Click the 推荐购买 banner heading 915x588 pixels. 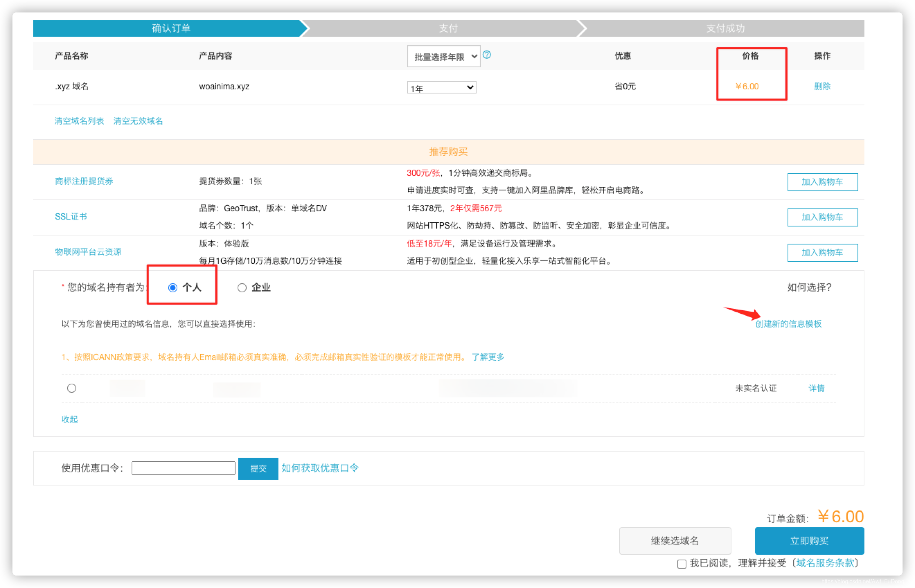point(448,152)
